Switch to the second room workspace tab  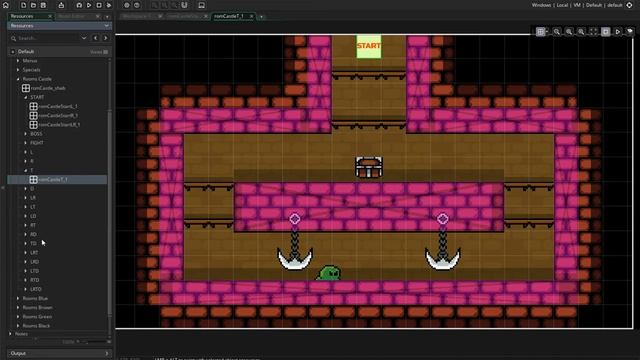click(x=184, y=16)
